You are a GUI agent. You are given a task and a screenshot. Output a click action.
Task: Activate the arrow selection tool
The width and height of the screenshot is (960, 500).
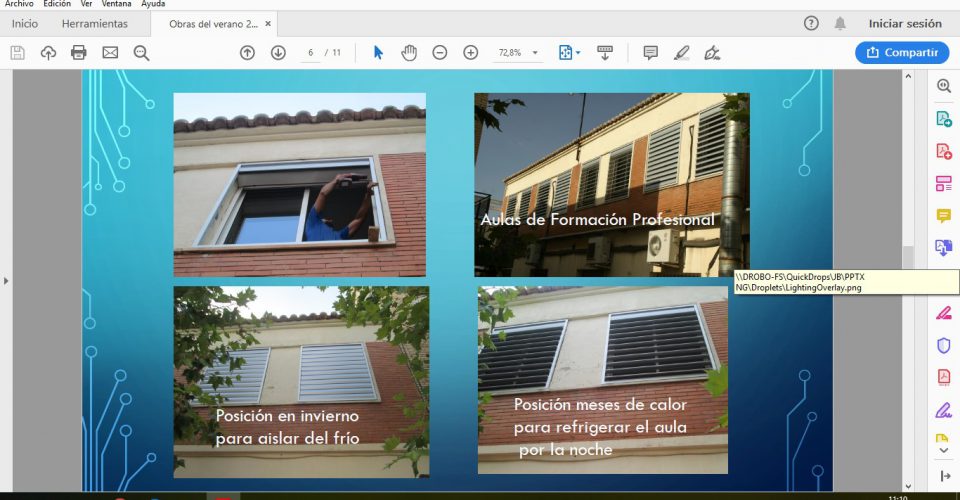click(x=378, y=53)
